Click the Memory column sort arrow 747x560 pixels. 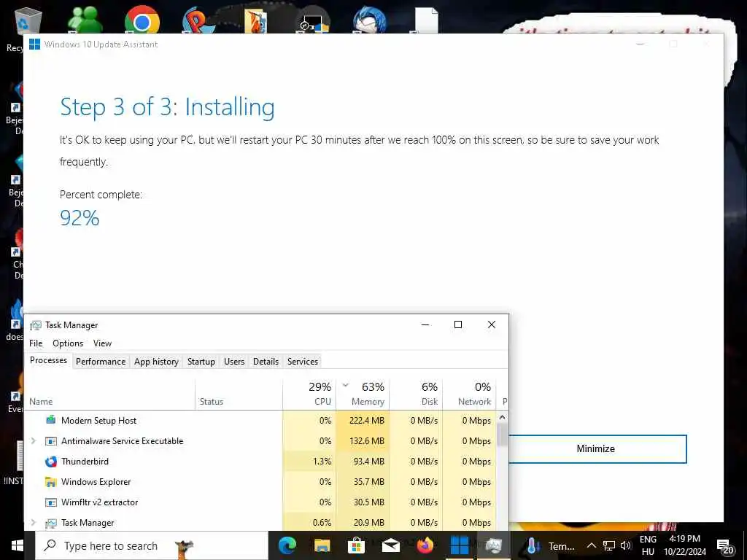point(346,385)
